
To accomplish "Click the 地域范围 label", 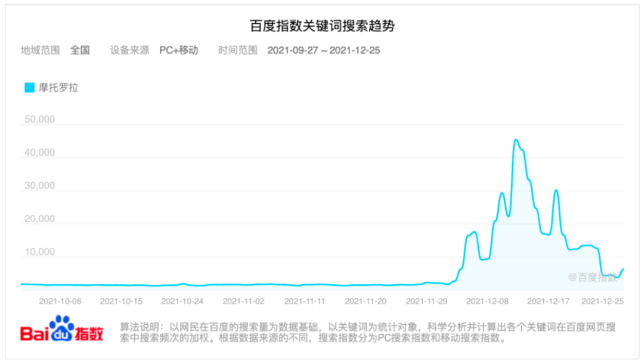I will pos(41,50).
